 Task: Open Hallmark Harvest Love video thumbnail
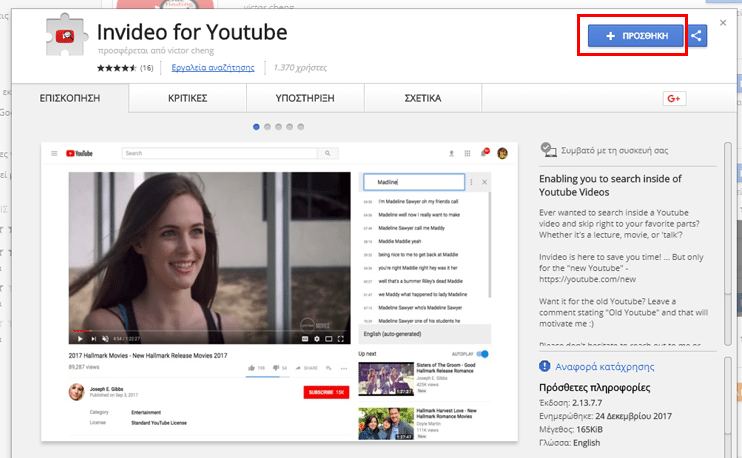pos(386,424)
